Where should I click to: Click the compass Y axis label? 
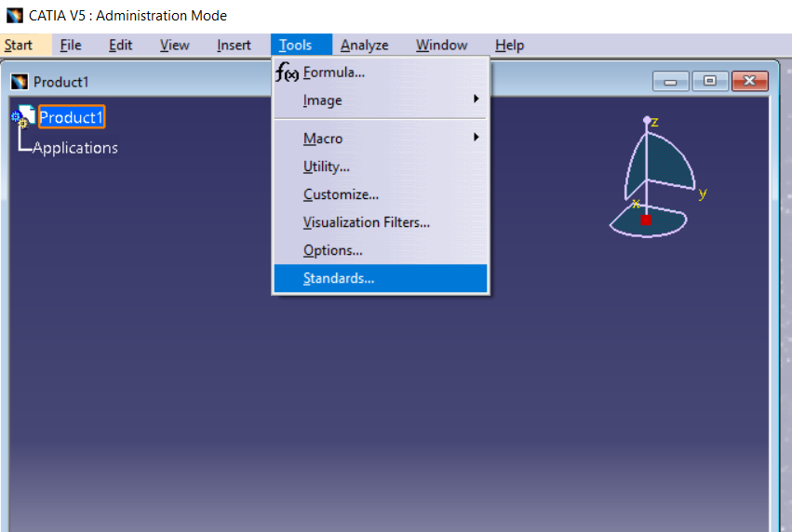tap(703, 193)
